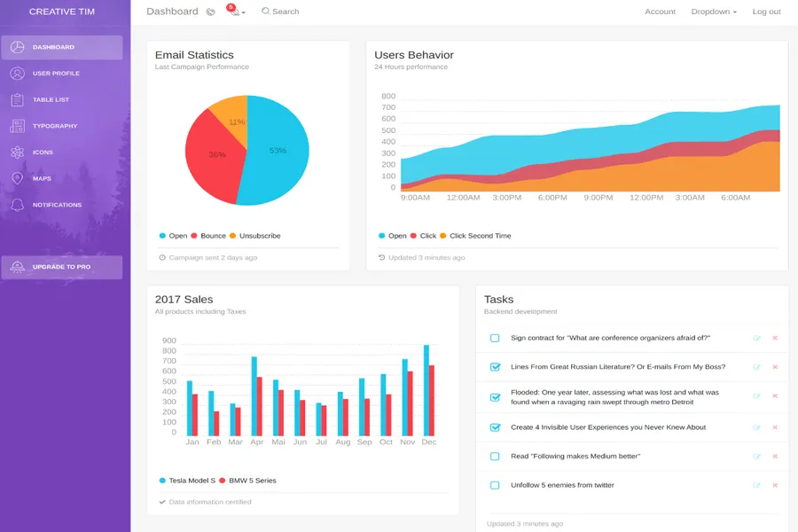
Task: Check the "Sign contract" task checkbox
Action: pyautogui.click(x=495, y=338)
